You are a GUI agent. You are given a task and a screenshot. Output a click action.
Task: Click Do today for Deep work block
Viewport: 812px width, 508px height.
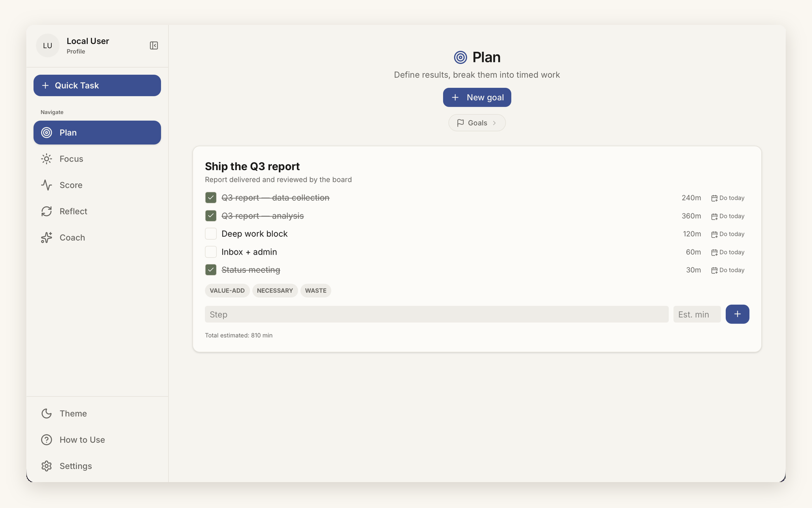728,234
